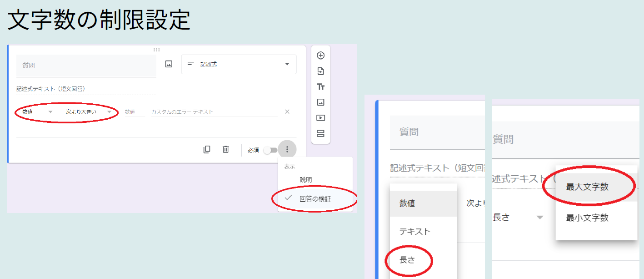Click the add question plus icon
644x279 pixels.
pyautogui.click(x=320, y=56)
